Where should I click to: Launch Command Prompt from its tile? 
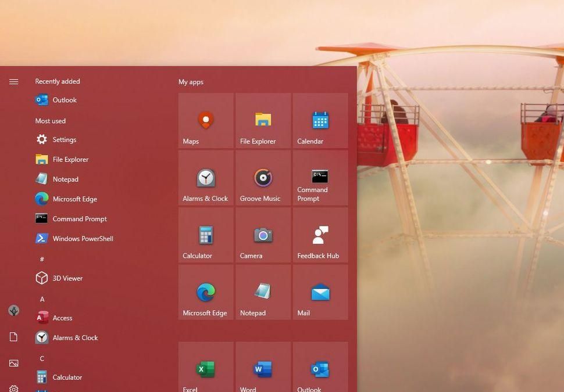click(x=320, y=178)
